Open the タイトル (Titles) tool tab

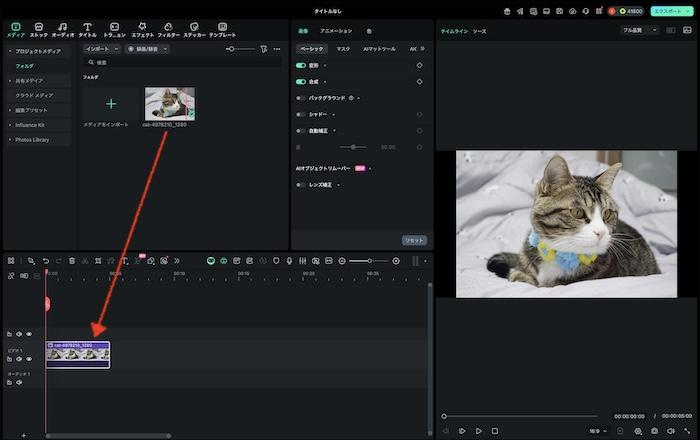[88, 29]
